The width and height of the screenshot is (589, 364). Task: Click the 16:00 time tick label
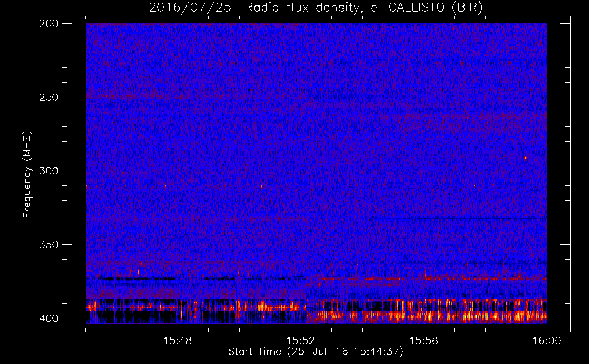[547, 341]
